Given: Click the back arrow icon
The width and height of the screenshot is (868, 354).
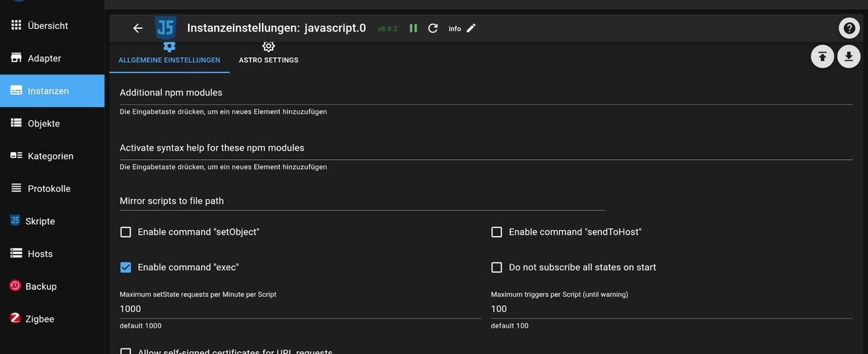Looking at the screenshot, I should point(138,28).
